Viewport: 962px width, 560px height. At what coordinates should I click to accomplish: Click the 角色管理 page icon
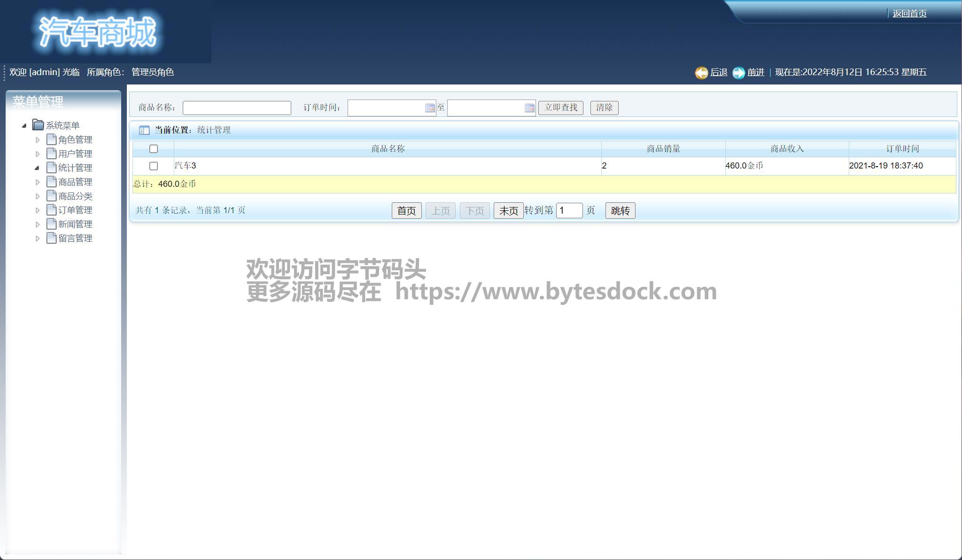click(x=51, y=139)
